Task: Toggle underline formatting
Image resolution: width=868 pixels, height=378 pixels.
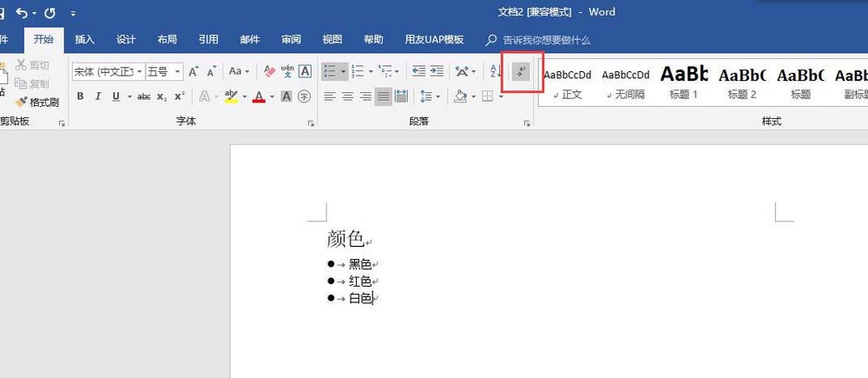Action: tap(115, 96)
